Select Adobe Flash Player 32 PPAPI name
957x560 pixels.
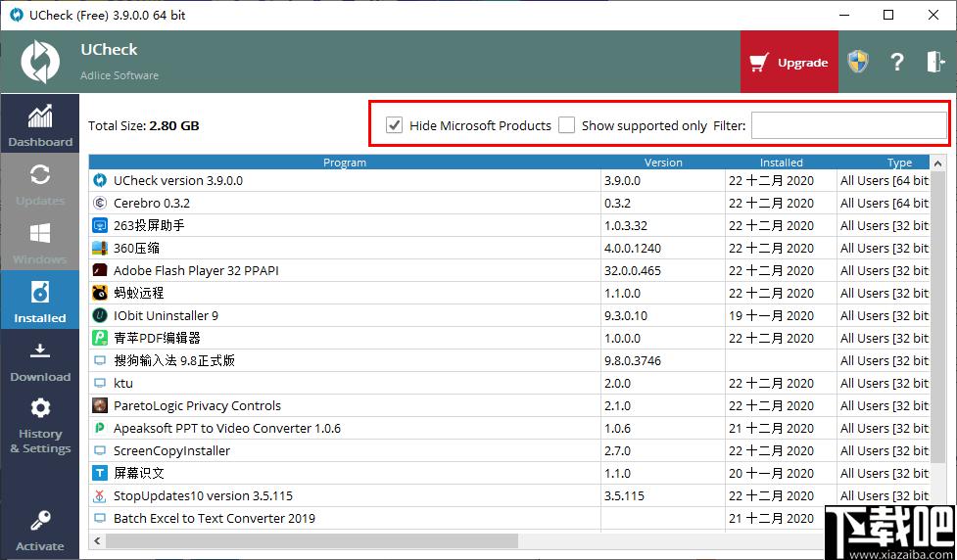pyautogui.click(x=196, y=270)
